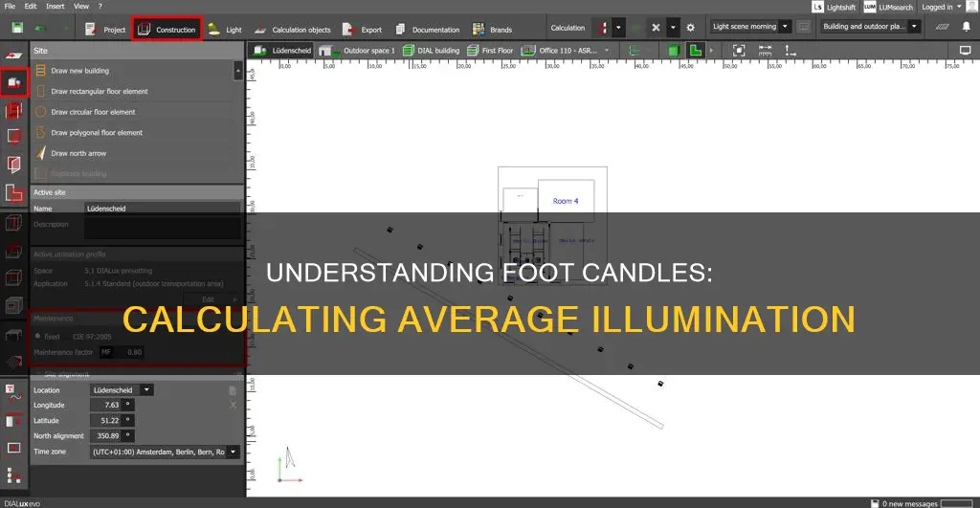This screenshot has width=980, height=508.
Task: Click the plan import sidebar icon
Action: click(x=13, y=55)
